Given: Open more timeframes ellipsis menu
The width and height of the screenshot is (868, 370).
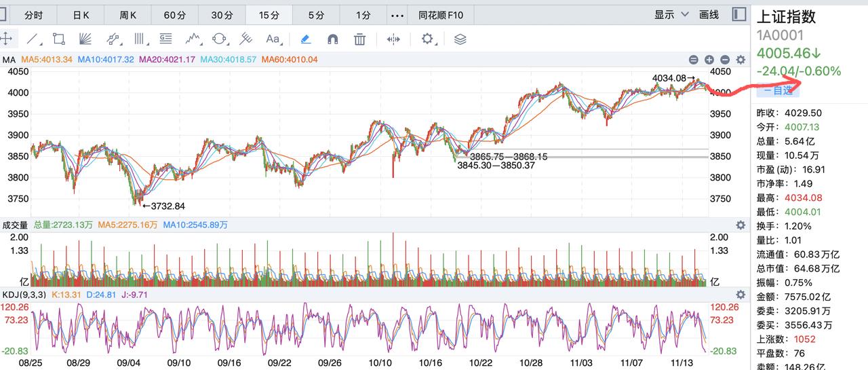Looking at the screenshot, I should 398,15.
